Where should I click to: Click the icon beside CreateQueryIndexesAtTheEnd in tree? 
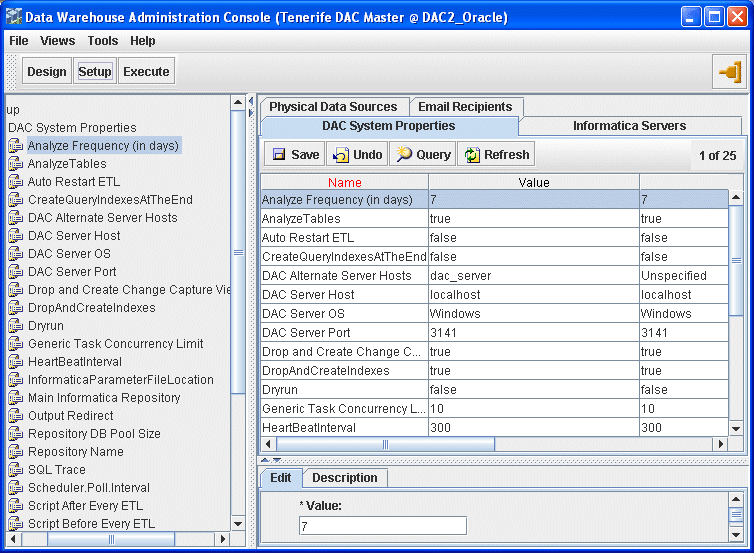coord(15,200)
